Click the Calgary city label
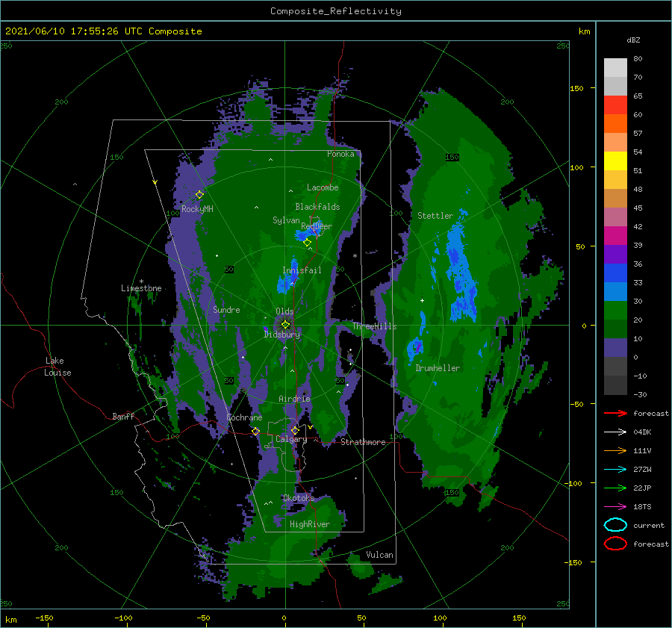Viewport: 672px width, 628px height. pos(291,439)
